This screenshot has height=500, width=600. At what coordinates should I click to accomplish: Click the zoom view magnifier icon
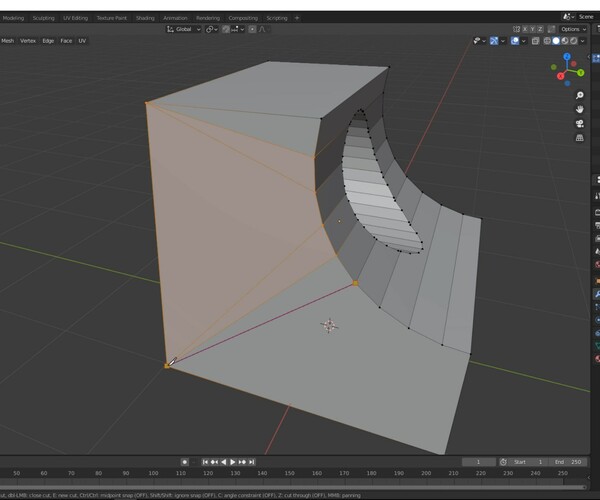point(580,95)
